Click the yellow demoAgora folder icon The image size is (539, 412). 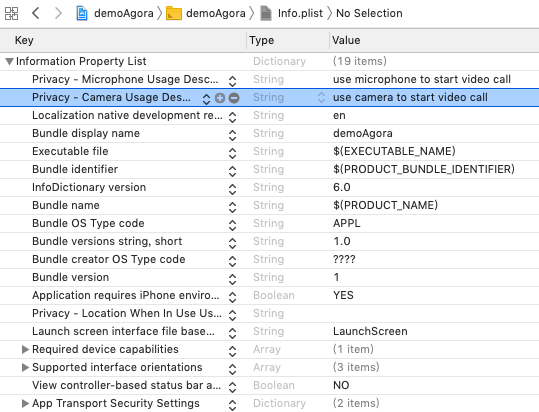pos(174,13)
